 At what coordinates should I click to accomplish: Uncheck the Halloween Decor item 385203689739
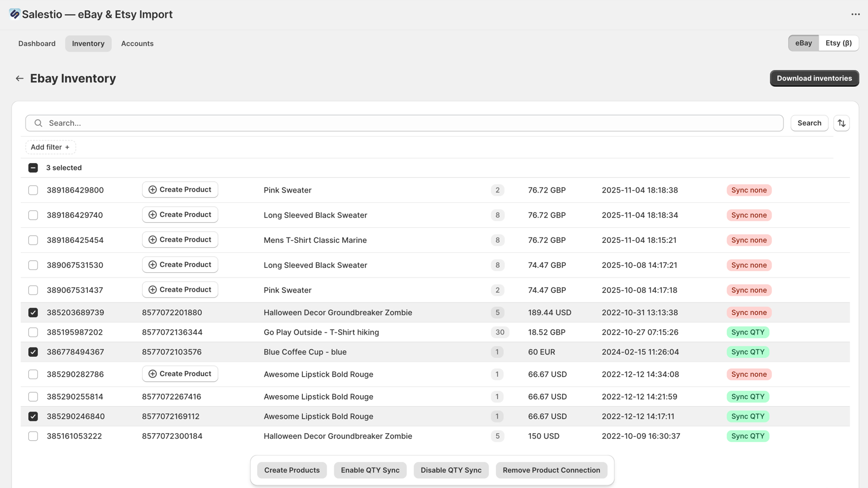coord(33,313)
